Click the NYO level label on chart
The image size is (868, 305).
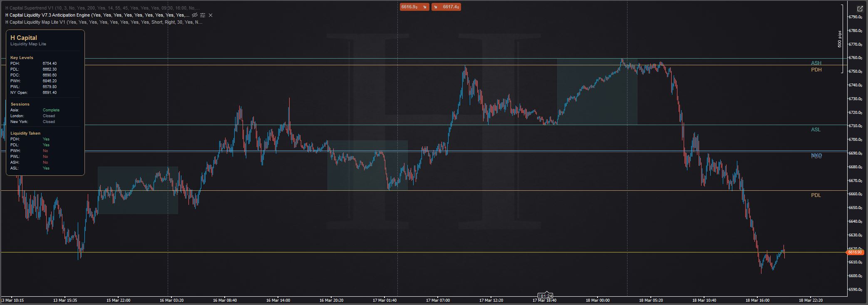click(816, 155)
